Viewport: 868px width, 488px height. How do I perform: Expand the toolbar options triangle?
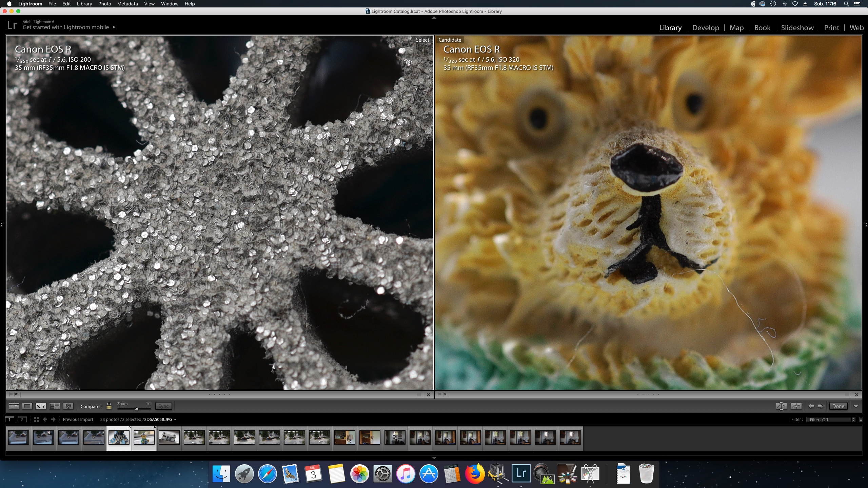pos(856,406)
